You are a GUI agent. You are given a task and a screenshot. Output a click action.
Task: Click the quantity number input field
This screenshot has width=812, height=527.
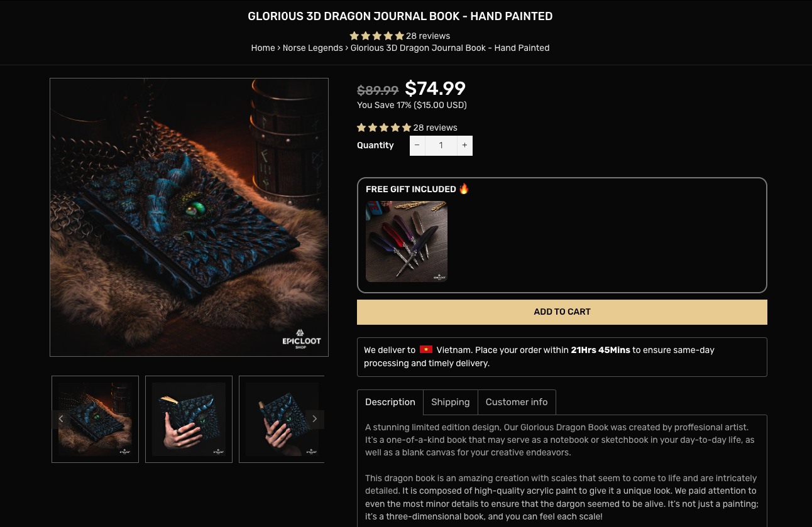click(441, 145)
